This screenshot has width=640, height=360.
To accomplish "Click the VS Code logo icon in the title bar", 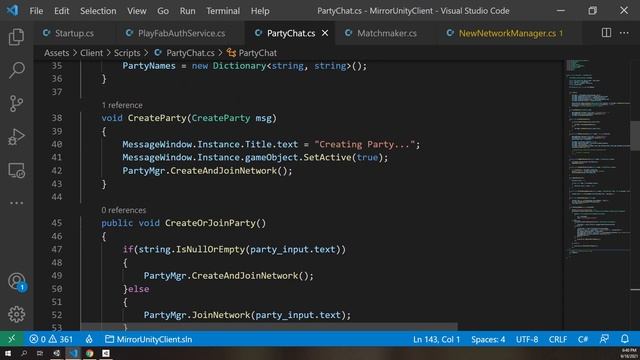I will (12, 10).
